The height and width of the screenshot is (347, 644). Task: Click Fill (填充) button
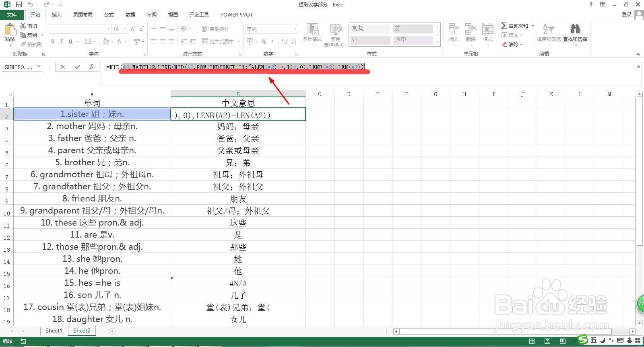[x=512, y=35]
